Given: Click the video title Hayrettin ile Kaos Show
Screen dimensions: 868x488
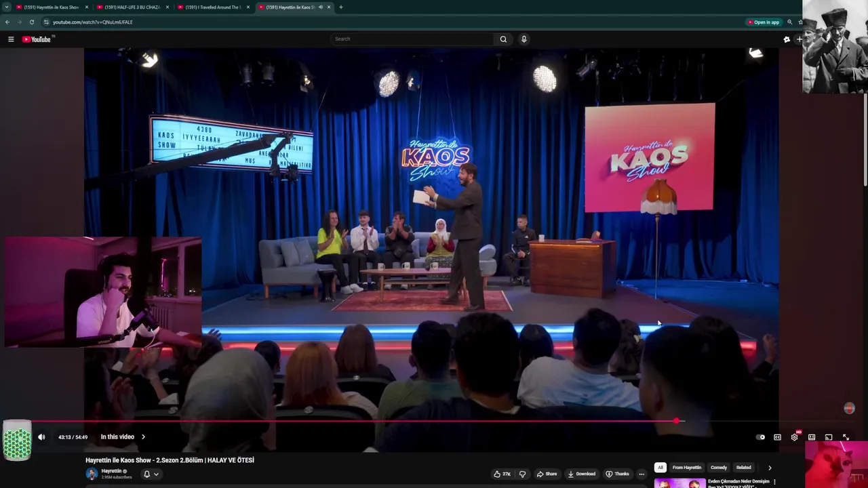Looking at the screenshot, I should click(x=170, y=460).
